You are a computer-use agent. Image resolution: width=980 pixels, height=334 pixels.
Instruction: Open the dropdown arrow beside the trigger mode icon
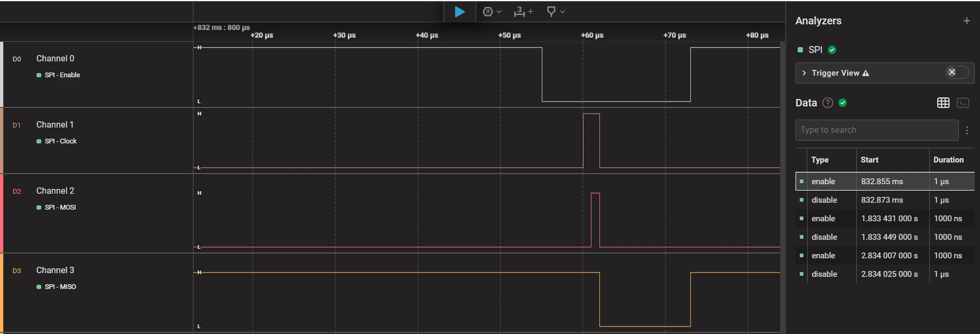click(x=499, y=12)
